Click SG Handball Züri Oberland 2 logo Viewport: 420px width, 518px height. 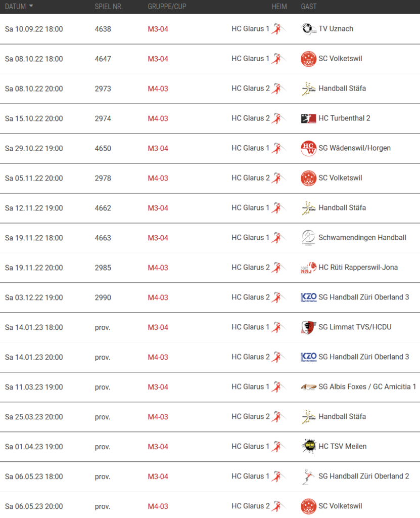point(309,477)
